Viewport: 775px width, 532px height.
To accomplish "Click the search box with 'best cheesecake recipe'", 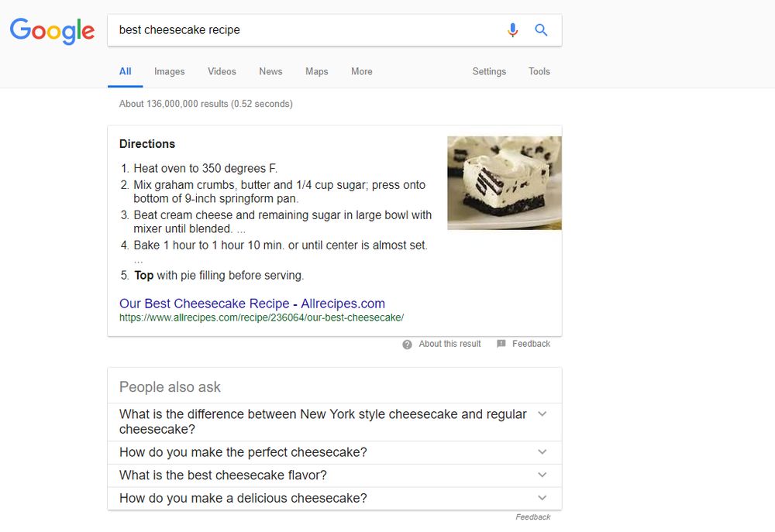I will click(x=302, y=30).
